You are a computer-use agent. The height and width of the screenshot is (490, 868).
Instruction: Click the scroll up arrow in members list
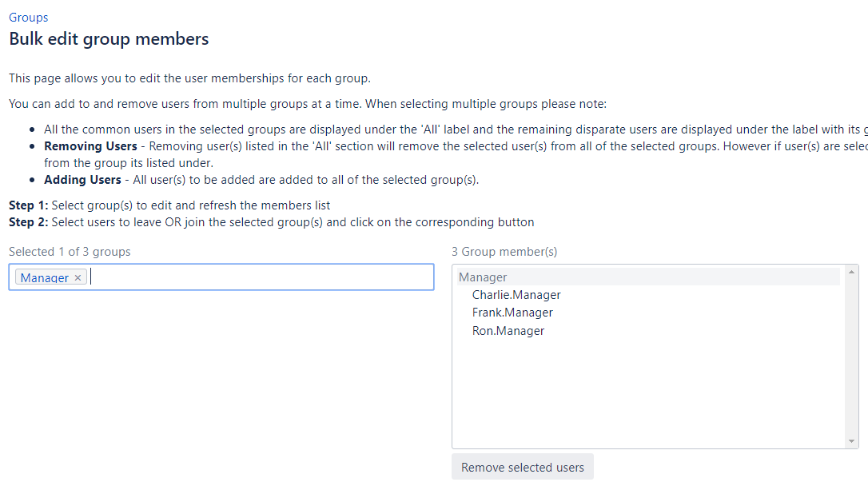click(852, 273)
